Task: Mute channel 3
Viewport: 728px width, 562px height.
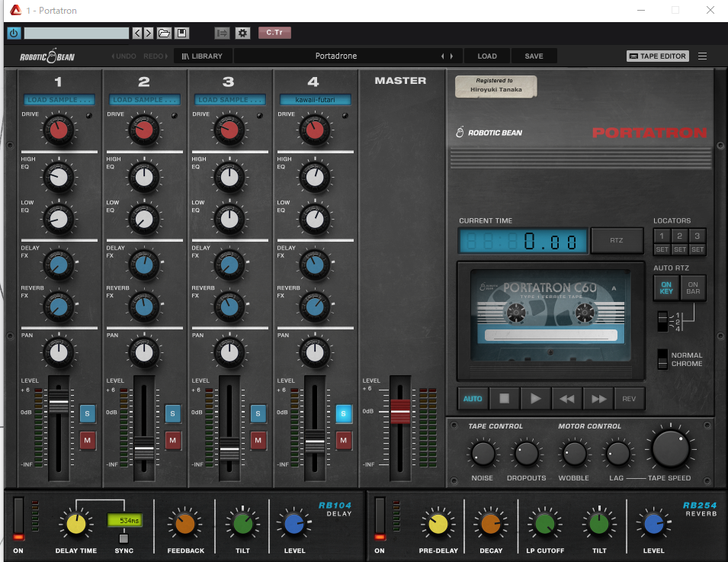Action: click(258, 440)
